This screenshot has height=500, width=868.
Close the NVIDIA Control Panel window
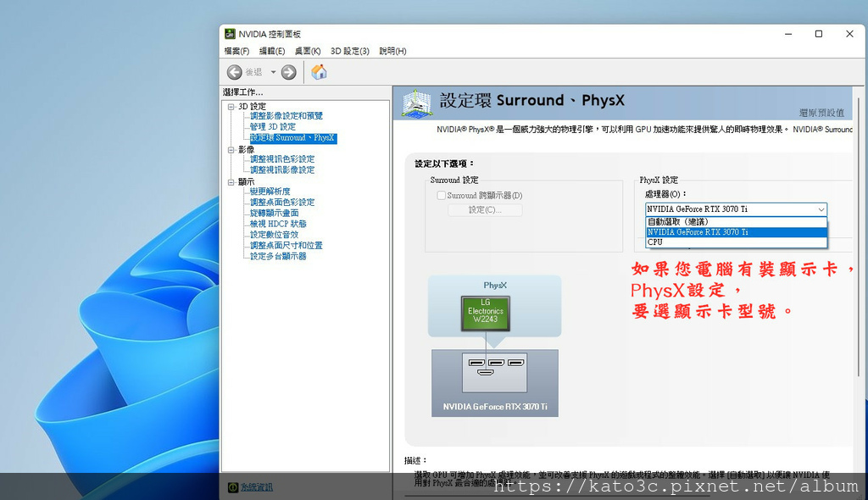849,34
